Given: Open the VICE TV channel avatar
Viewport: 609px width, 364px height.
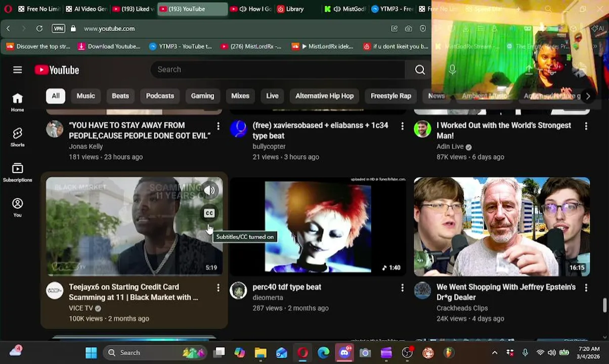Looking at the screenshot, I should pyautogui.click(x=55, y=291).
